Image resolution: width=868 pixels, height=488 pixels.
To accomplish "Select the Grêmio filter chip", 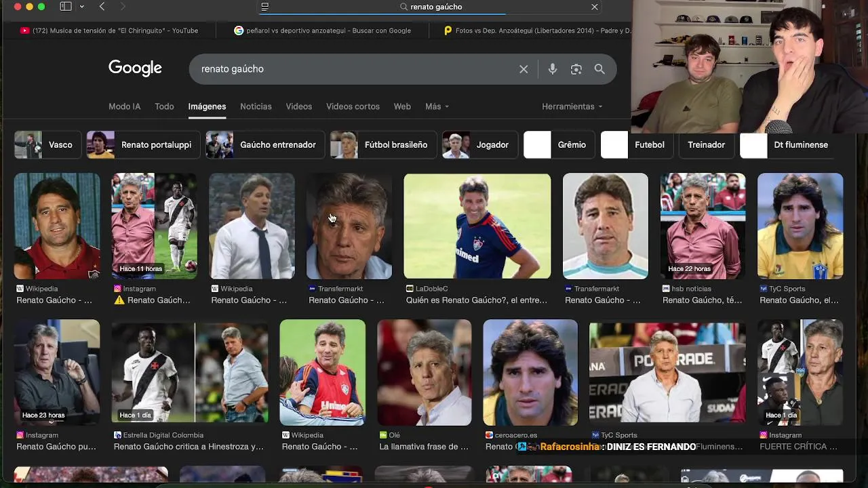I will [x=559, y=144].
